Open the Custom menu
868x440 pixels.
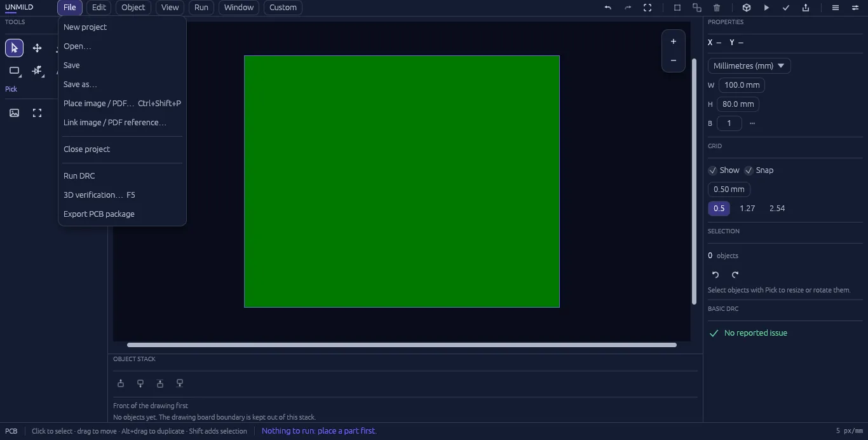pyautogui.click(x=283, y=8)
